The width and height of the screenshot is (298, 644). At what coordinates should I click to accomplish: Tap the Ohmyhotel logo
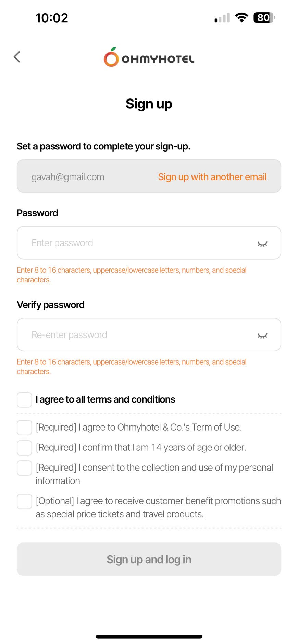[x=149, y=57]
